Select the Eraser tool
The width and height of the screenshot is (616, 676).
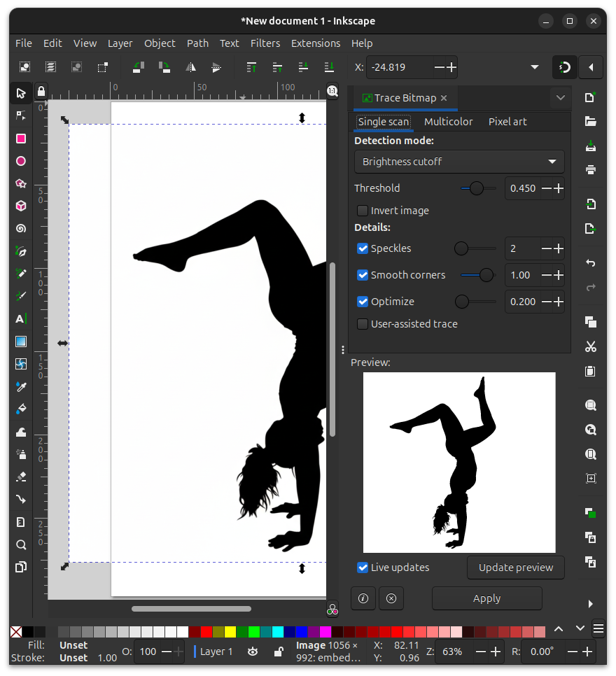(21, 477)
